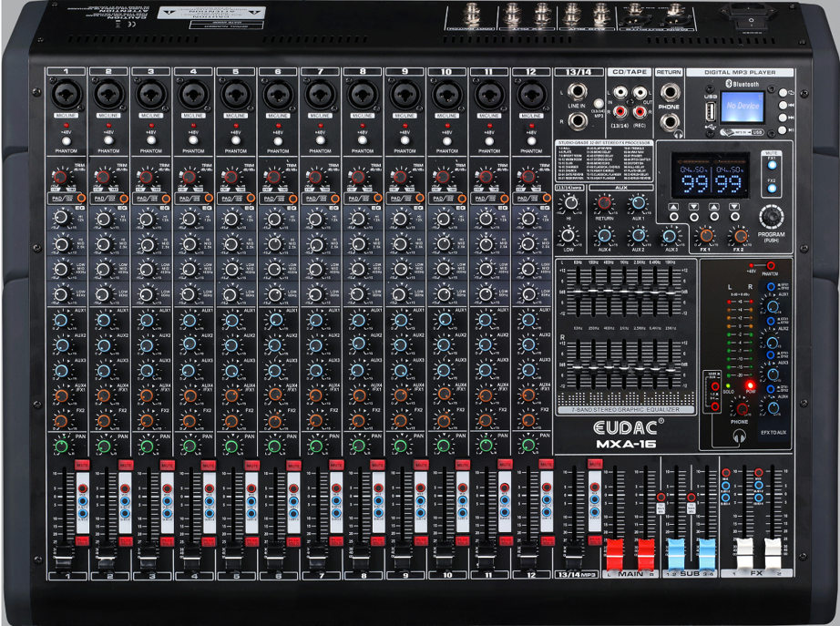Click the right graphic EQ 15kHz slider
Viewport: 840px width, 626px height.
671,369
